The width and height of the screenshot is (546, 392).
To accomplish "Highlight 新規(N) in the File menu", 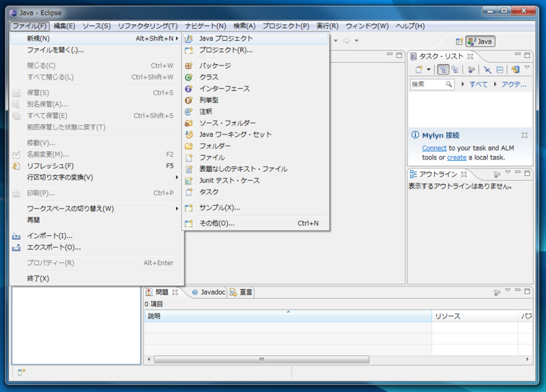I will 96,38.
